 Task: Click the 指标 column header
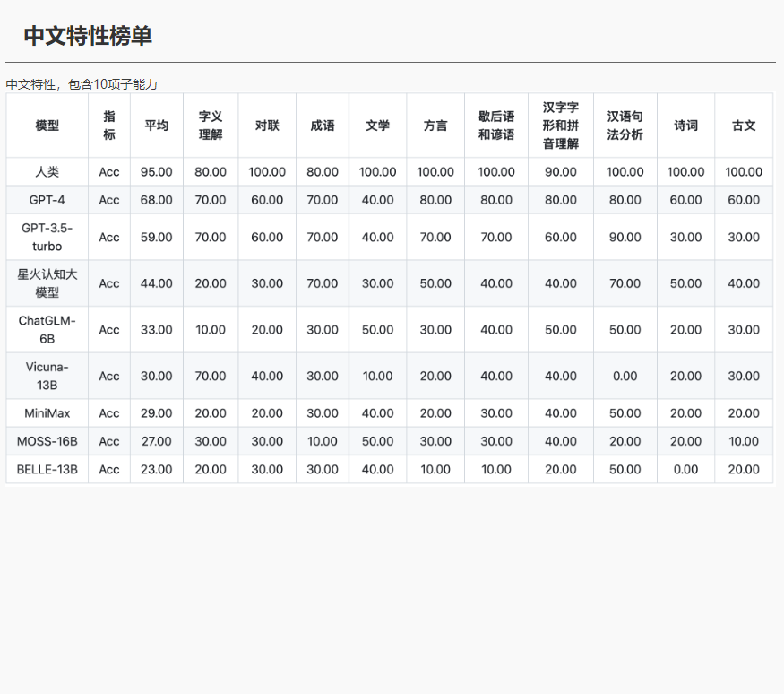coord(109,126)
